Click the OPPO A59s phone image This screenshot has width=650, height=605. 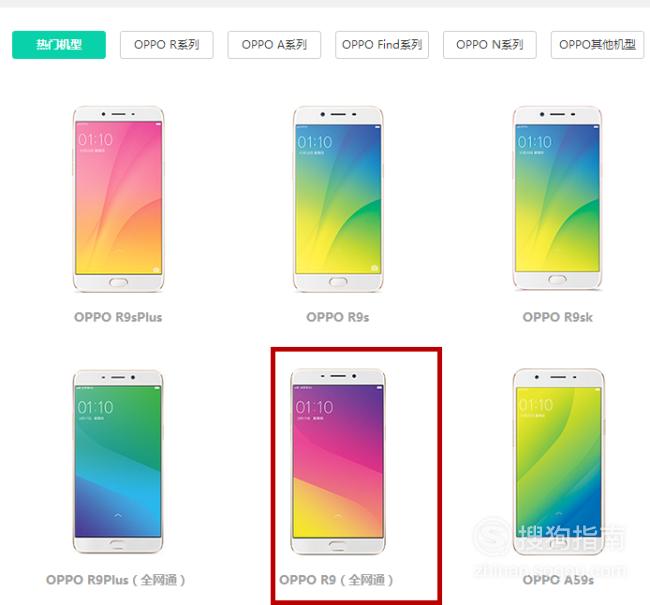pos(558,462)
